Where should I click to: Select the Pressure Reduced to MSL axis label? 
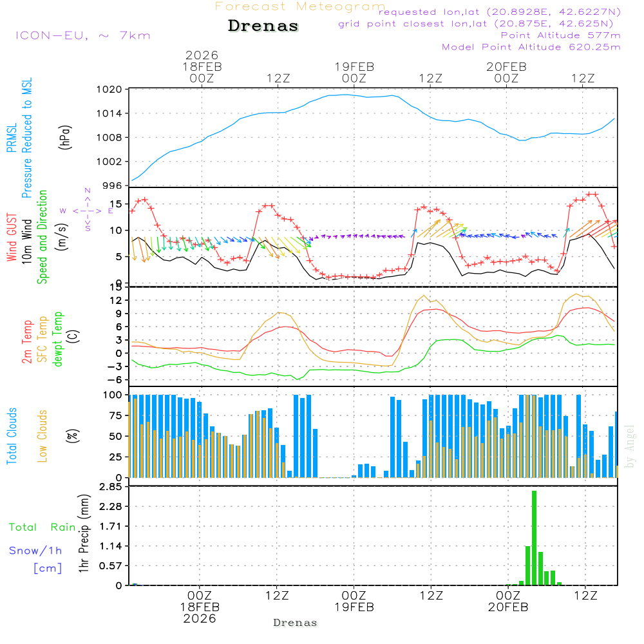coord(28,138)
